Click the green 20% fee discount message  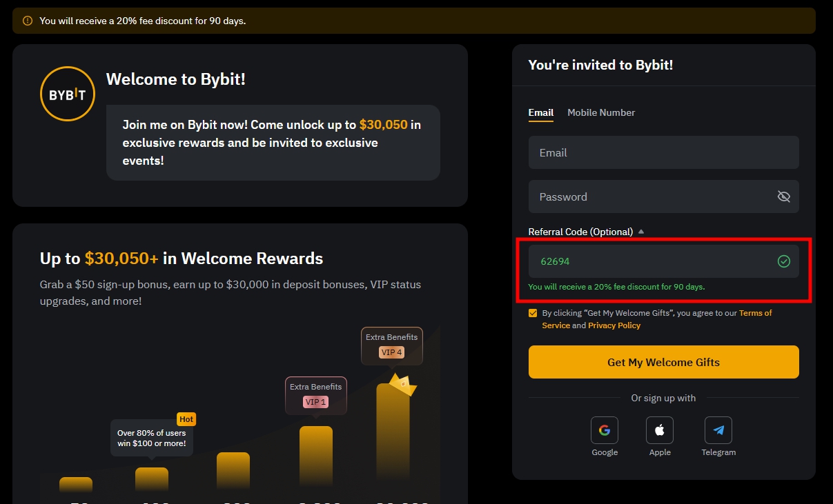[x=616, y=287]
